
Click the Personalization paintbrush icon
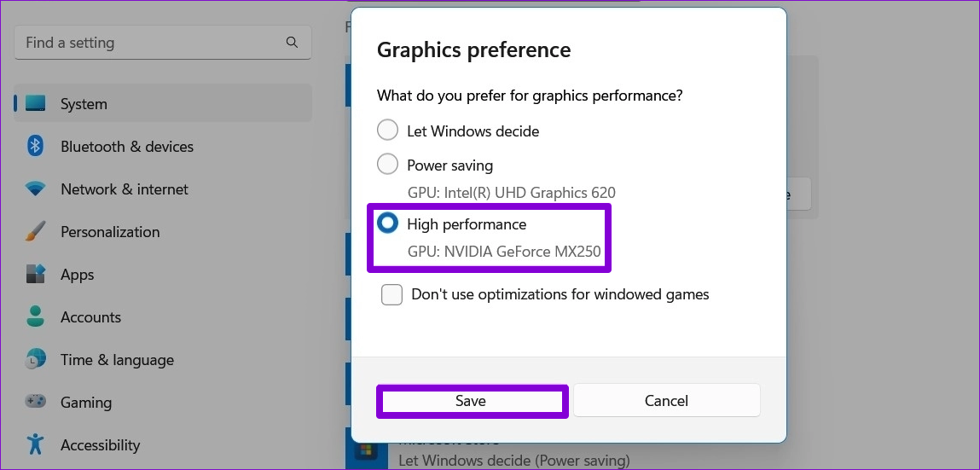tap(36, 232)
